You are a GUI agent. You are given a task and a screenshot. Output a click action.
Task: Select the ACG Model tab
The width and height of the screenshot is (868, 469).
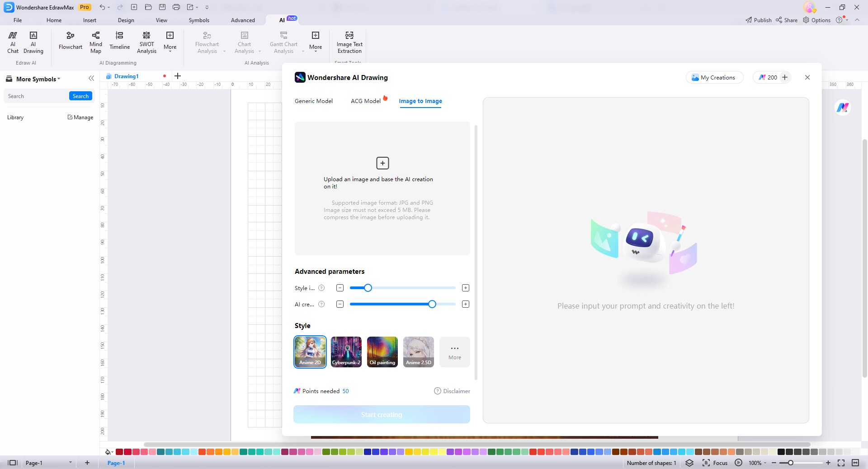(x=366, y=101)
